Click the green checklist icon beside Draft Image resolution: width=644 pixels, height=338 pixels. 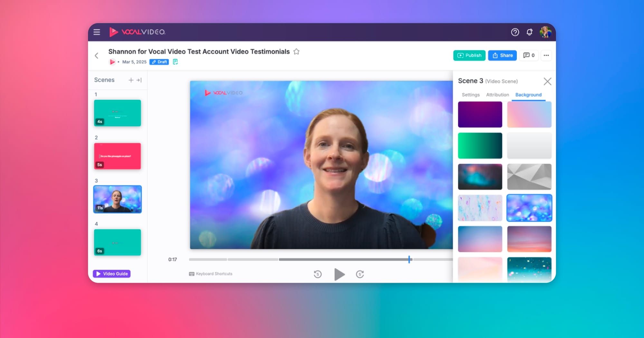175,62
